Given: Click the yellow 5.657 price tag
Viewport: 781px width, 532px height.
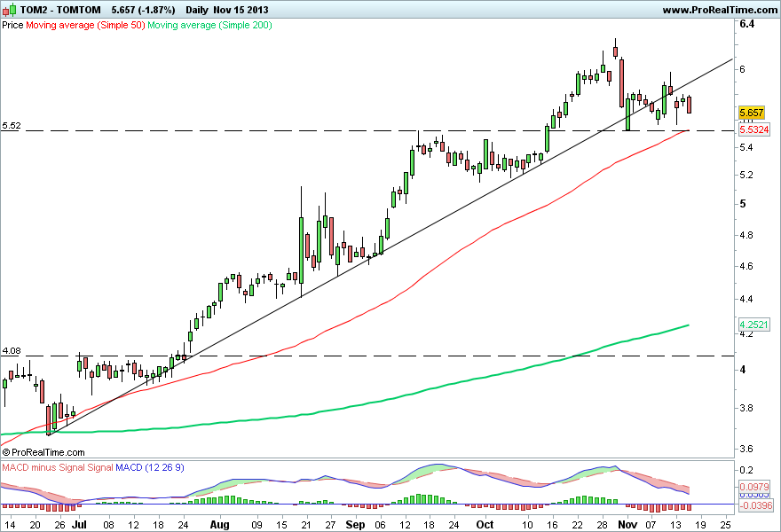Looking at the screenshot, I should (x=752, y=113).
